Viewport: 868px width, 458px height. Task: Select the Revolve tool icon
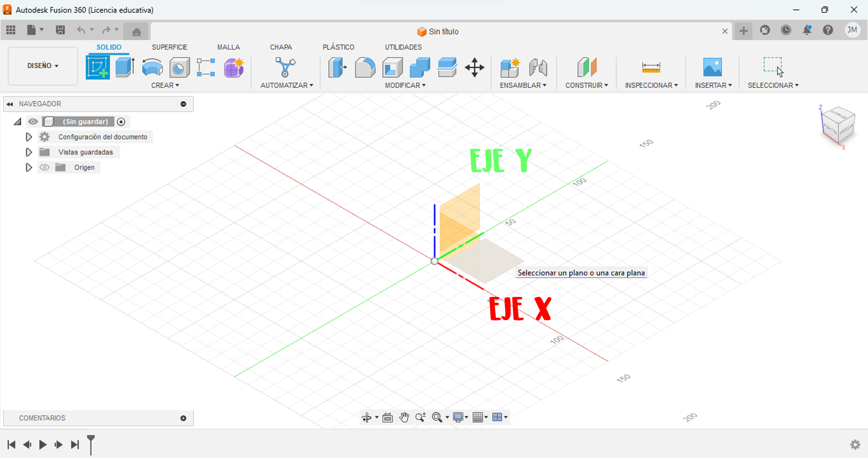pyautogui.click(x=152, y=68)
